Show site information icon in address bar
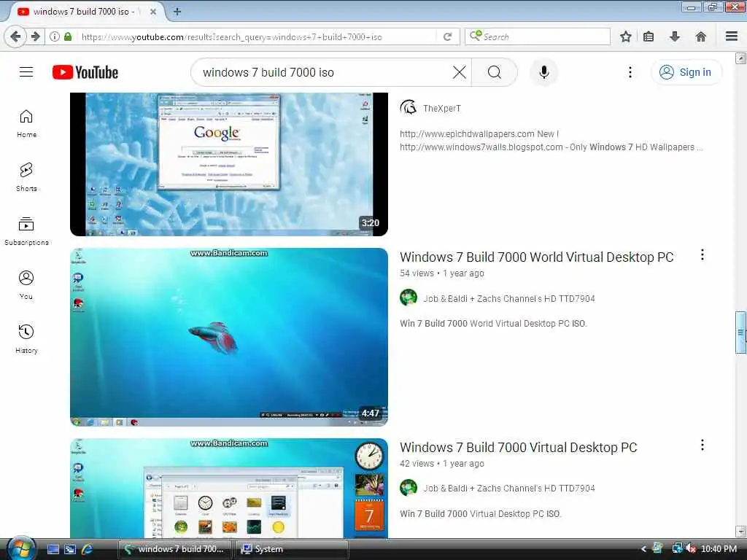 54,36
